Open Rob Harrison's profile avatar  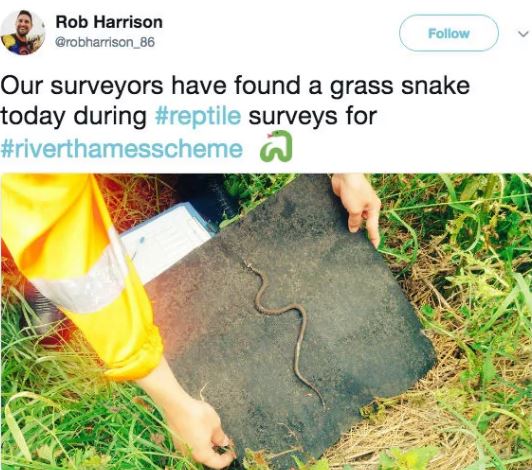pos(22,33)
